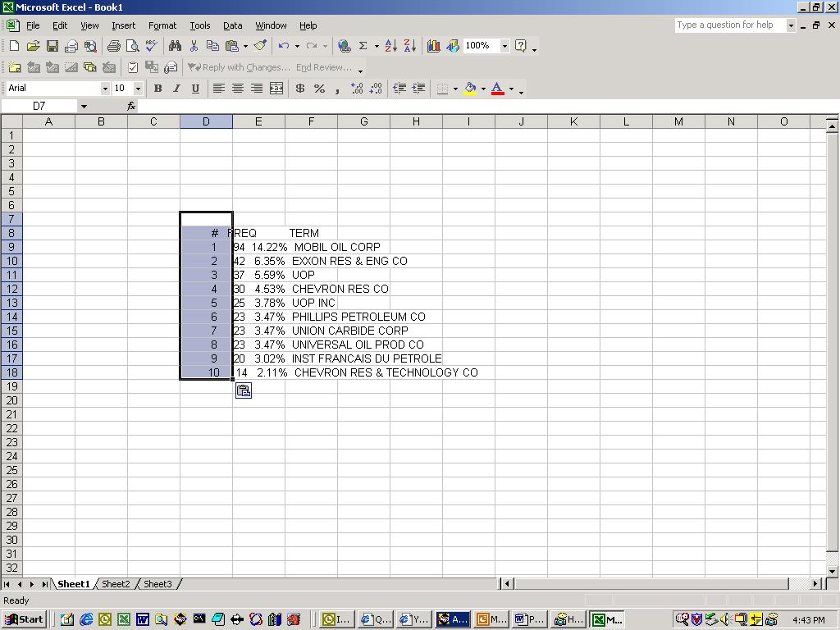Apply AutoSum to the selection
The width and height of the screenshot is (840, 630).
[363, 46]
